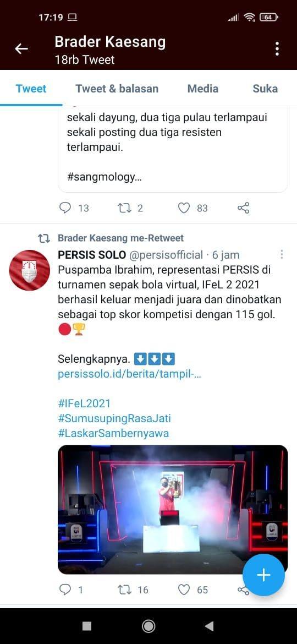Viewport: 297px width, 644px height.
Task: Switch to the Media tab
Action: pos(202,89)
